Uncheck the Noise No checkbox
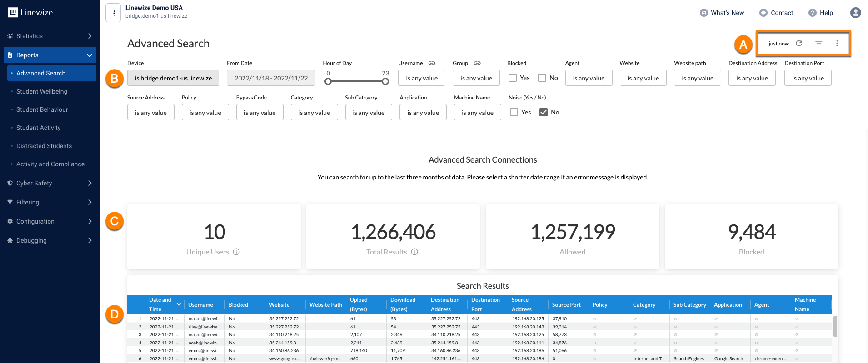This screenshot has width=868, height=363. click(x=544, y=112)
